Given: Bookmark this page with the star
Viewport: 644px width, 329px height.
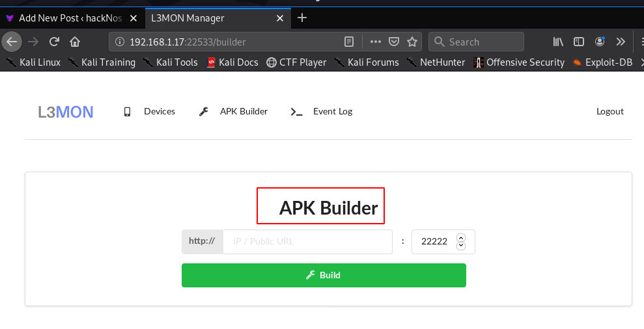Looking at the screenshot, I should tap(412, 42).
